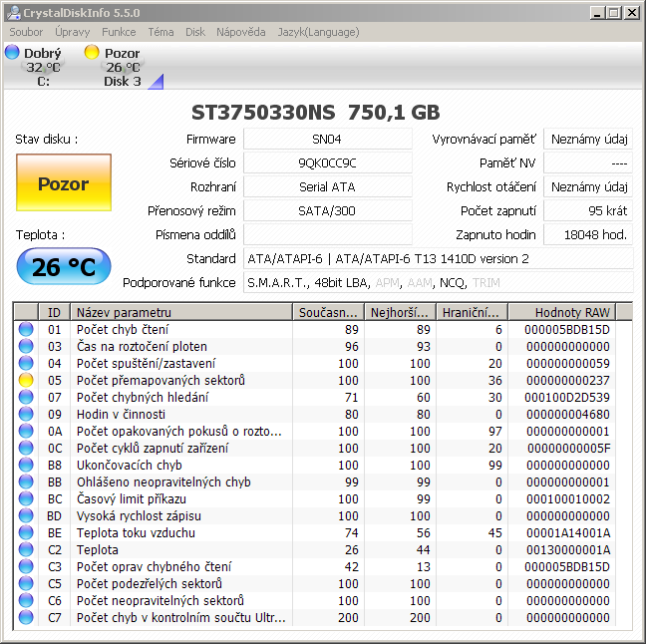Click RAW value 000100D2D539
646x644 pixels.
567,397
